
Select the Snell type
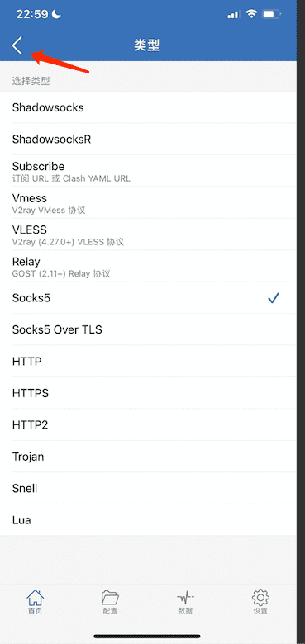coord(148,488)
